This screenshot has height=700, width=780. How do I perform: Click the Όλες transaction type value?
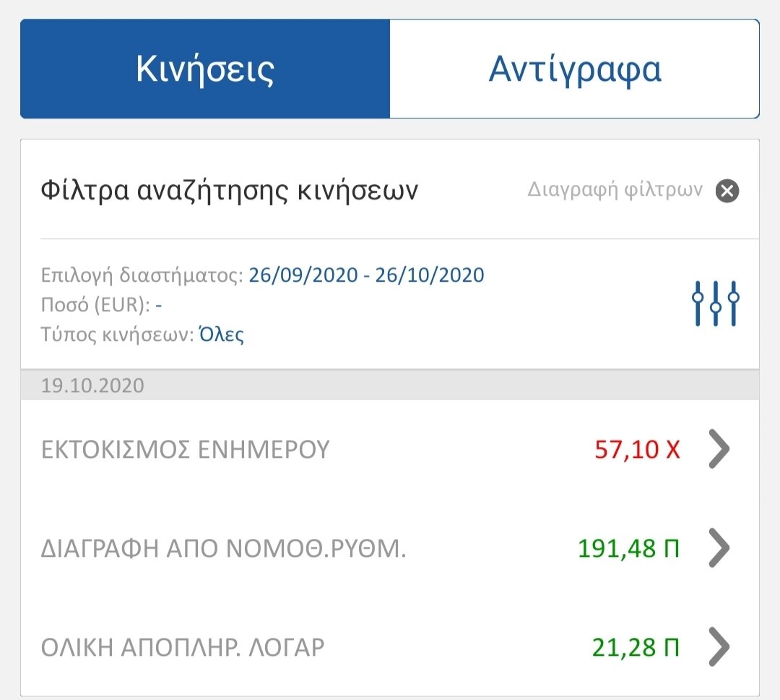point(222,334)
